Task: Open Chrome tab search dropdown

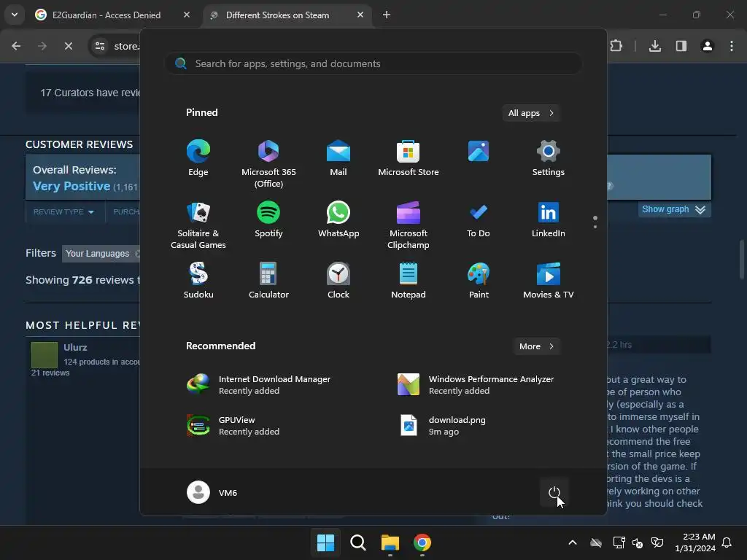Action: tap(15, 15)
